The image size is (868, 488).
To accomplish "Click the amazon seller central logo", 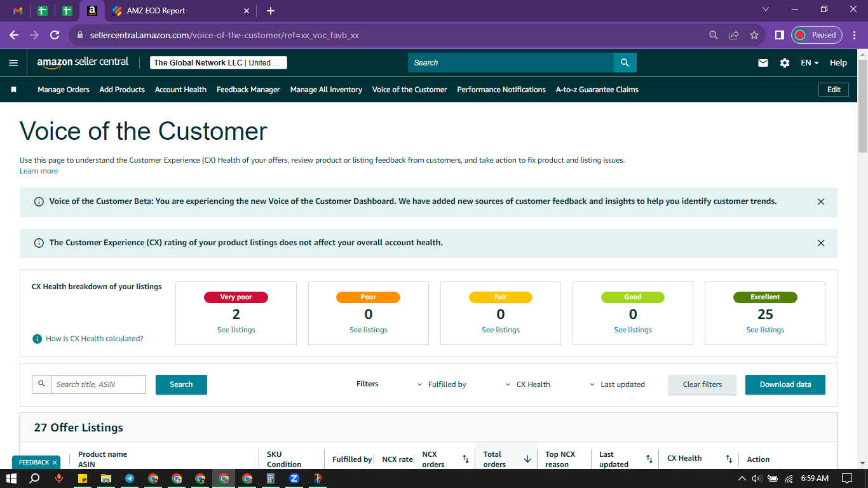I will point(83,62).
